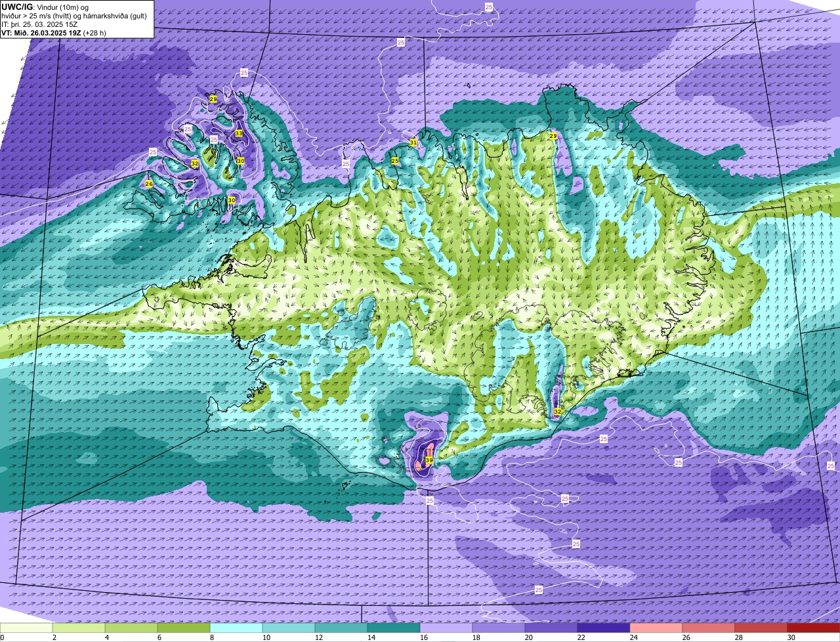Select the cyan 8–10 m/s legend swatch
Viewport: 840px width, 642px height.
236,628
